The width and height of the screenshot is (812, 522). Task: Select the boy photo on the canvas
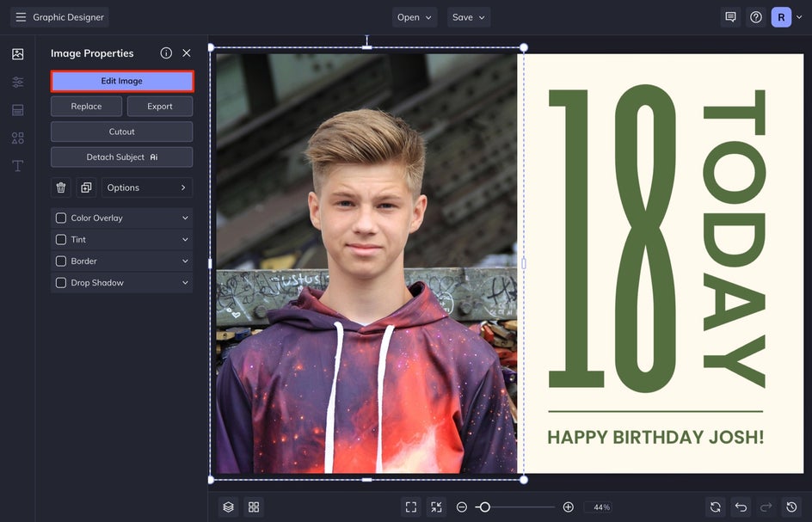click(366, 264)
